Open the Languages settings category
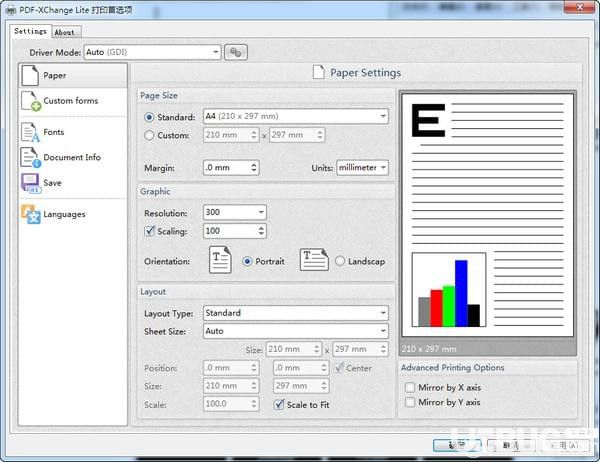600x462 pixels. pos(73,214)
